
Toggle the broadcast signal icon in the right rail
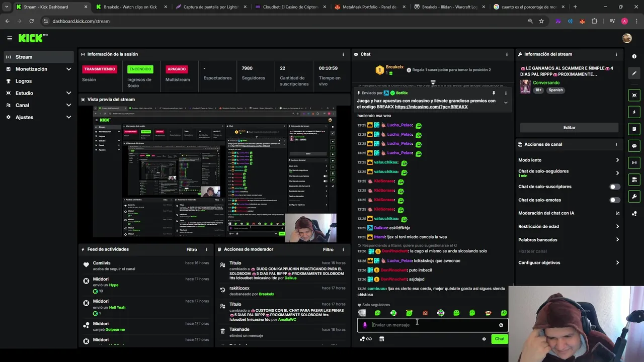[634, 163]
